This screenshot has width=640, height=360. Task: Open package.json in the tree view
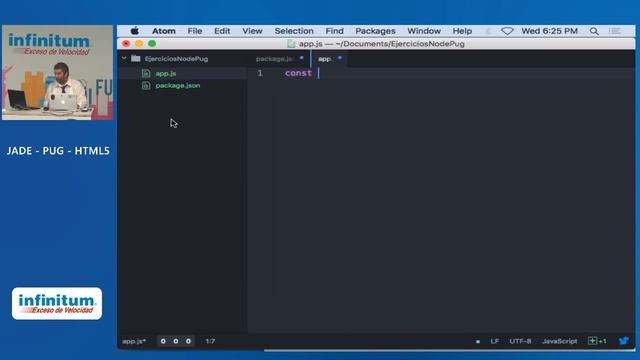[178, 86]
